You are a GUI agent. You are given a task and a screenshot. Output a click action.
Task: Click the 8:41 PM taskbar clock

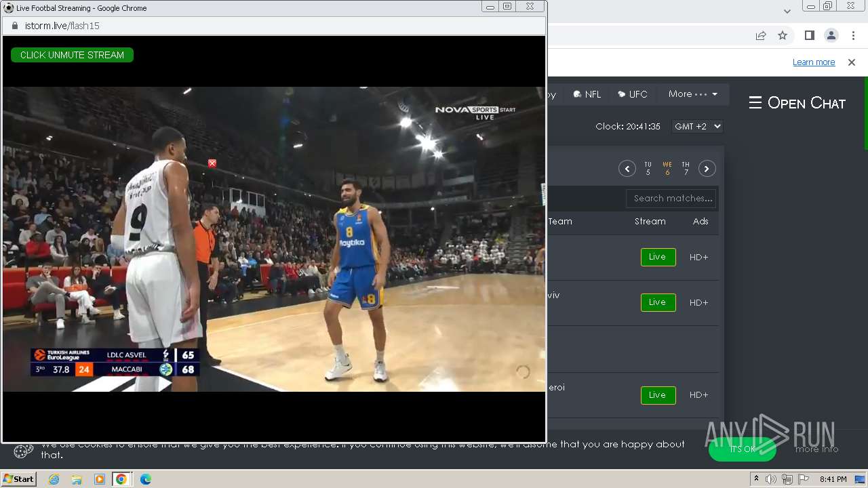click(833, 479)
